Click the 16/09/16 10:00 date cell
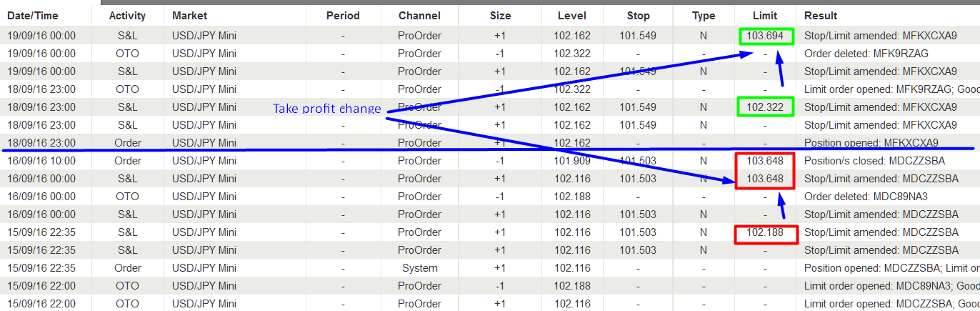 point(41,161)
